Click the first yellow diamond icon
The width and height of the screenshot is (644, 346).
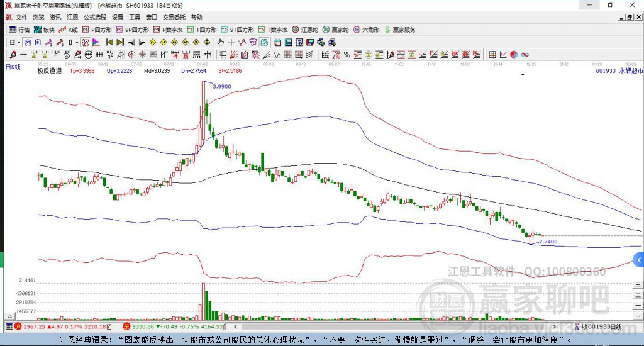152,42
